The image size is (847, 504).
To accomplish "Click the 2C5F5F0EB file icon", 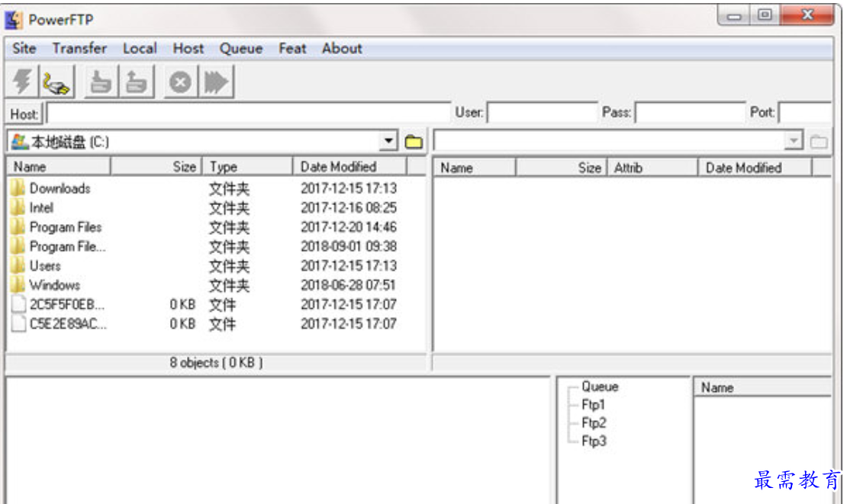I will [x=18, y=304].
